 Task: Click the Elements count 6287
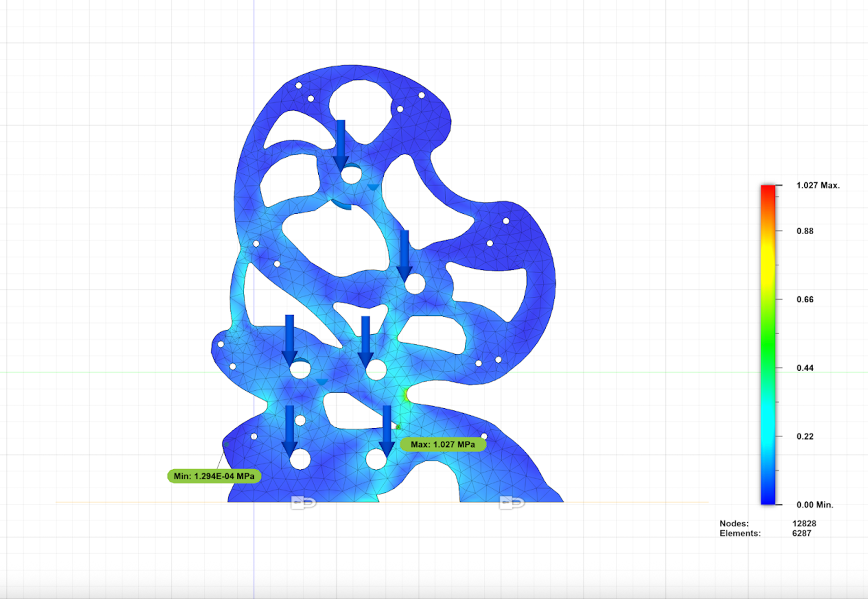tap(802, 533)
